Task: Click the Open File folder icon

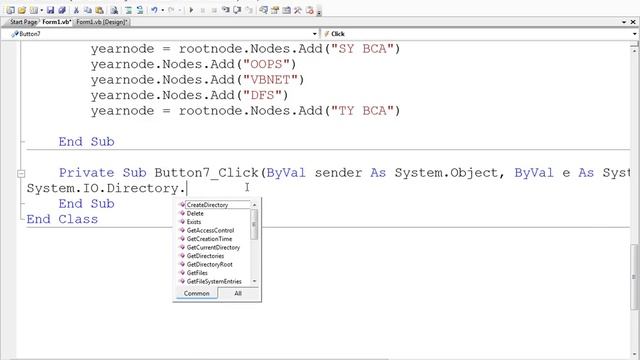Action: (x=22, y=10)
